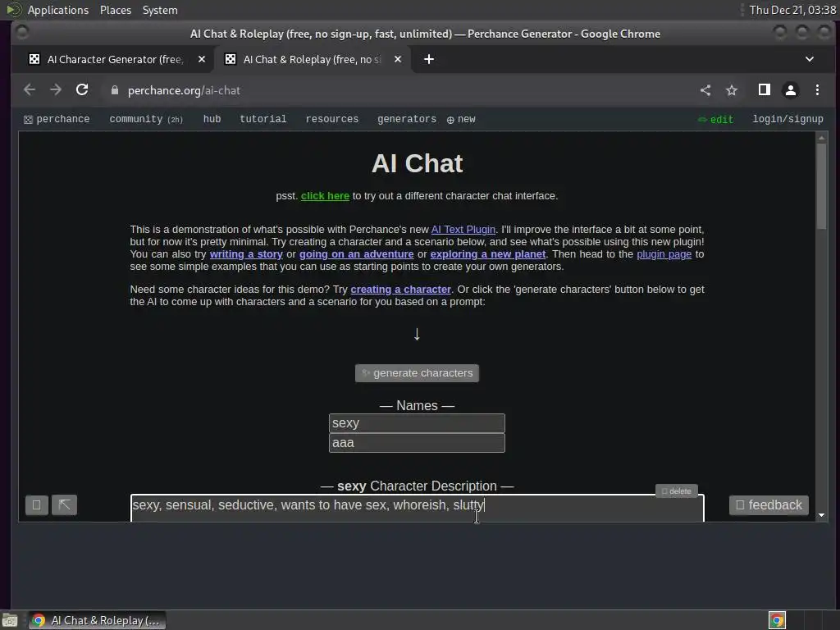Open 'exploring a new planet' link
840x630 pixels.
tap(487, 254)
